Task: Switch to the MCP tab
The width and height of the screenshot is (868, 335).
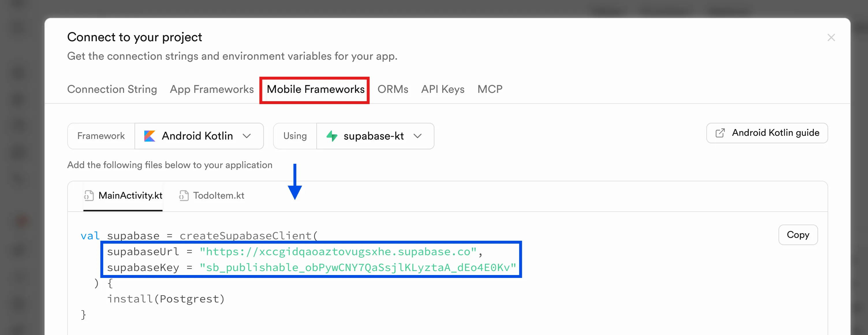Action: 490,89
